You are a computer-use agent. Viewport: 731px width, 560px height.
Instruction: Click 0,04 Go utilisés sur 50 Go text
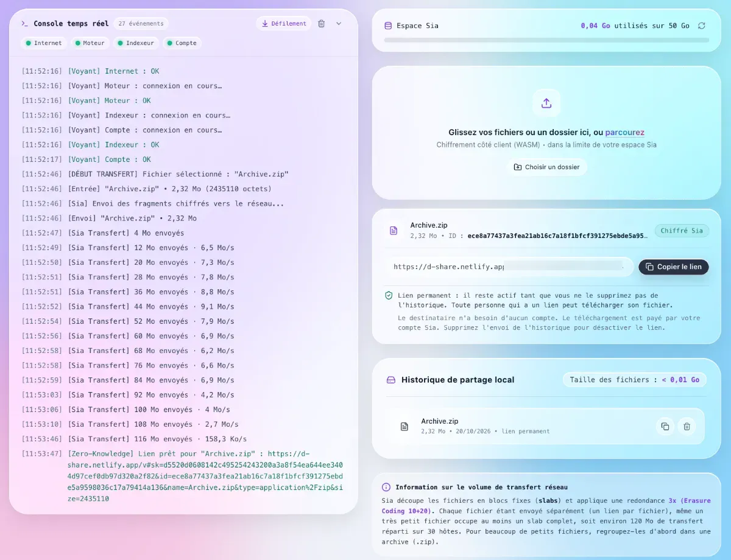(635, 26)
